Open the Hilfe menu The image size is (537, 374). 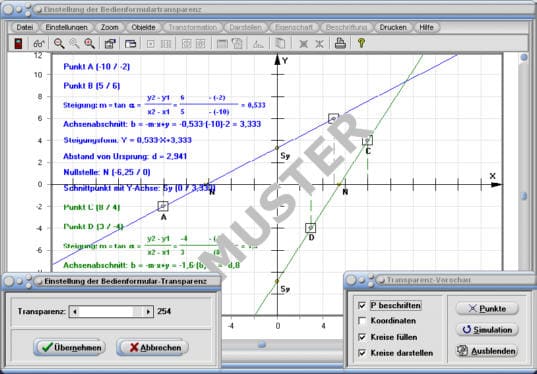[426, 27]
